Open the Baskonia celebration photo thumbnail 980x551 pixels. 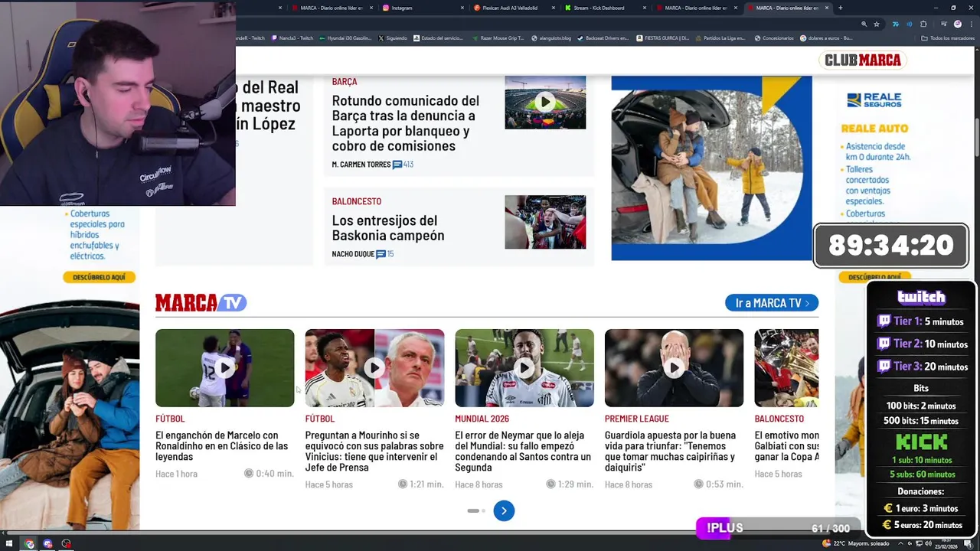[545, 222]
